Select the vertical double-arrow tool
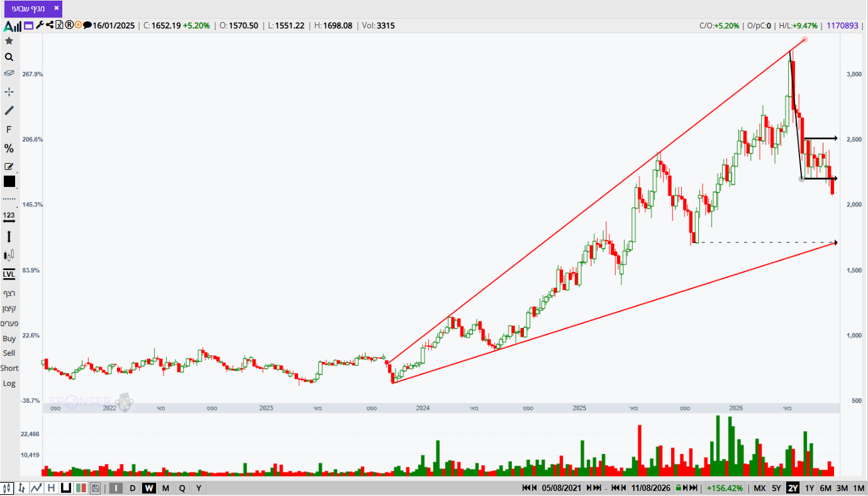The height and width of the screenshot is (496, 868). 9,237
